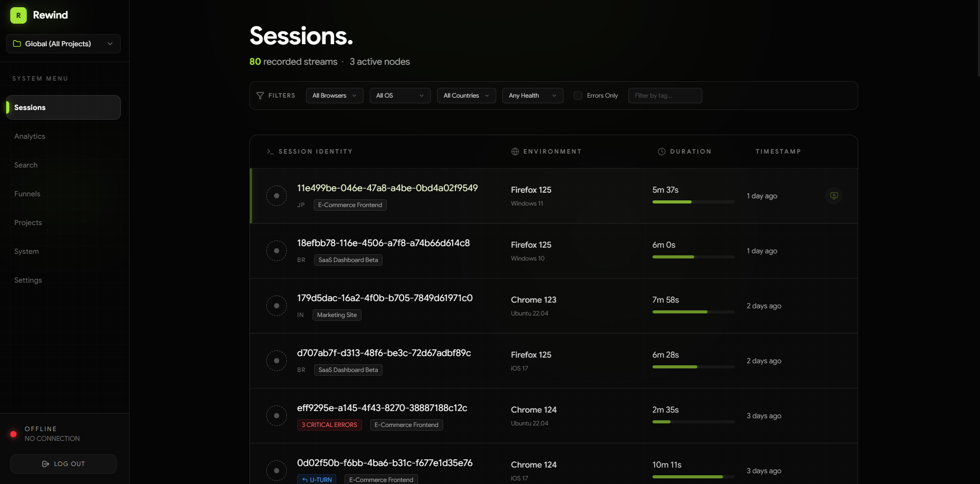The width and height of the screenshot is (980, 484).
Task: Open Search in sidebar
Action: pos(26,165)
